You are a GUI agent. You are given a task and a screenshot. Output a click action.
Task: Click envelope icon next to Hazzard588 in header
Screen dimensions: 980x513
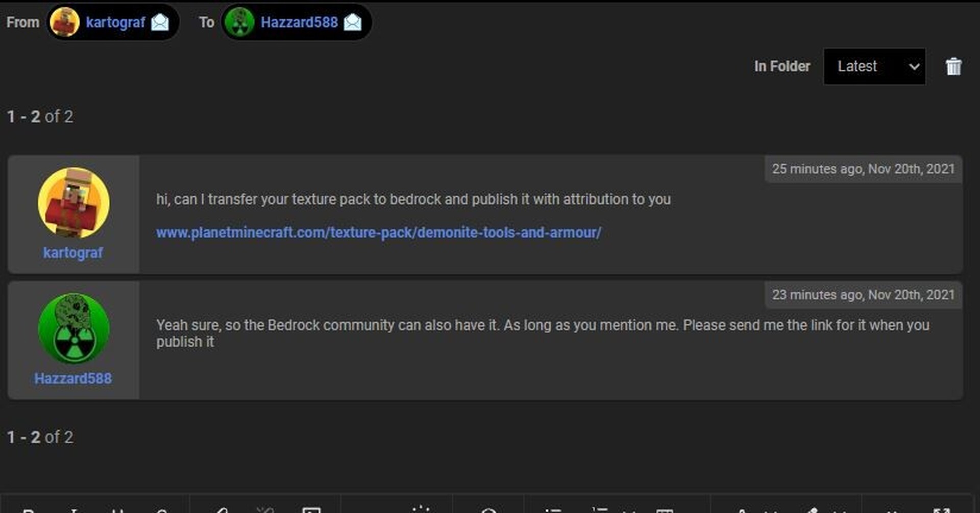click(x=353, y=22)
